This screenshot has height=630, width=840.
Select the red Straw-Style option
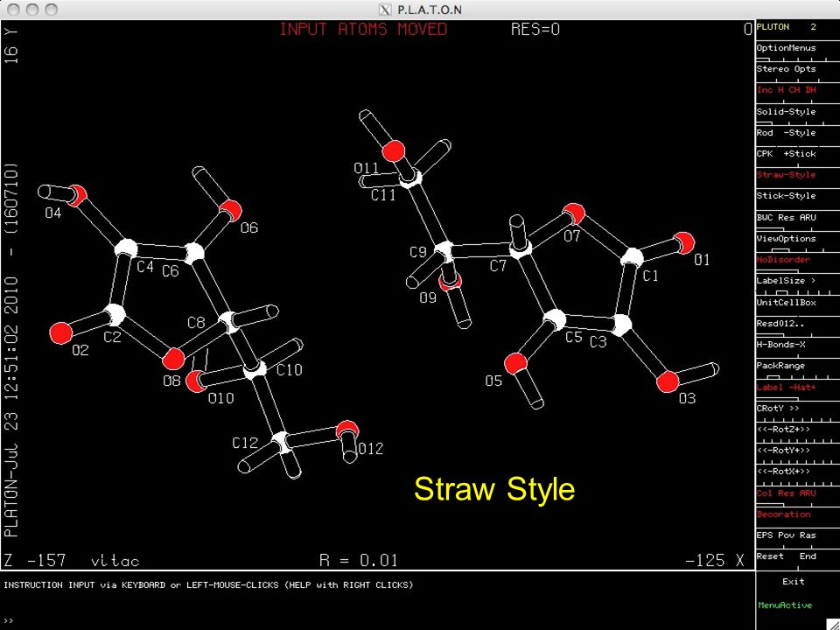786,175
